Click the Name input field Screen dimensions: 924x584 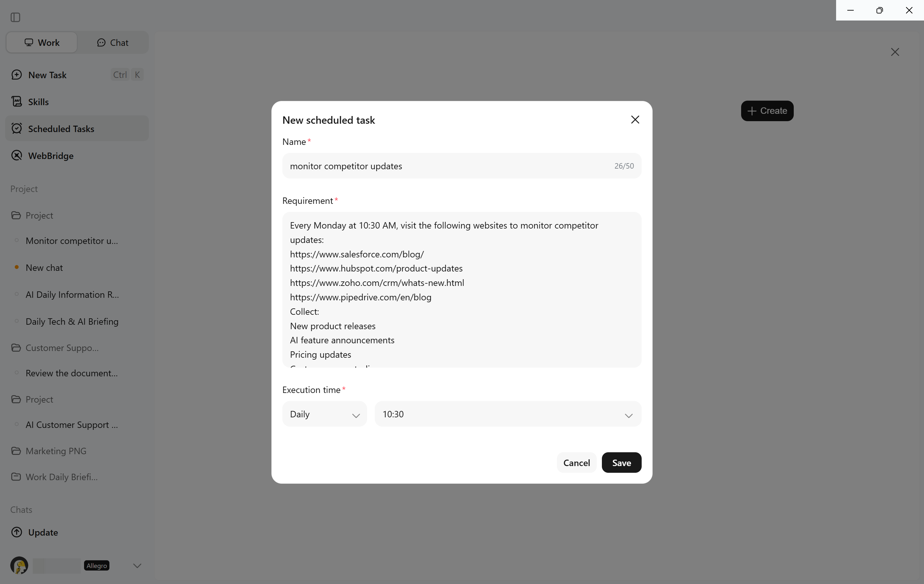(x=462, y=166)
